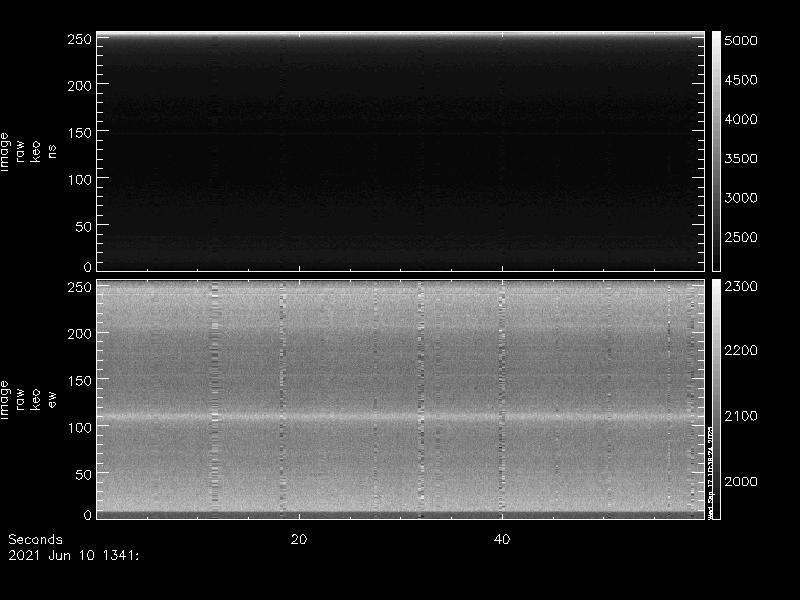Click the '2021 Jun 10 1341:' date label

point(72,553)
